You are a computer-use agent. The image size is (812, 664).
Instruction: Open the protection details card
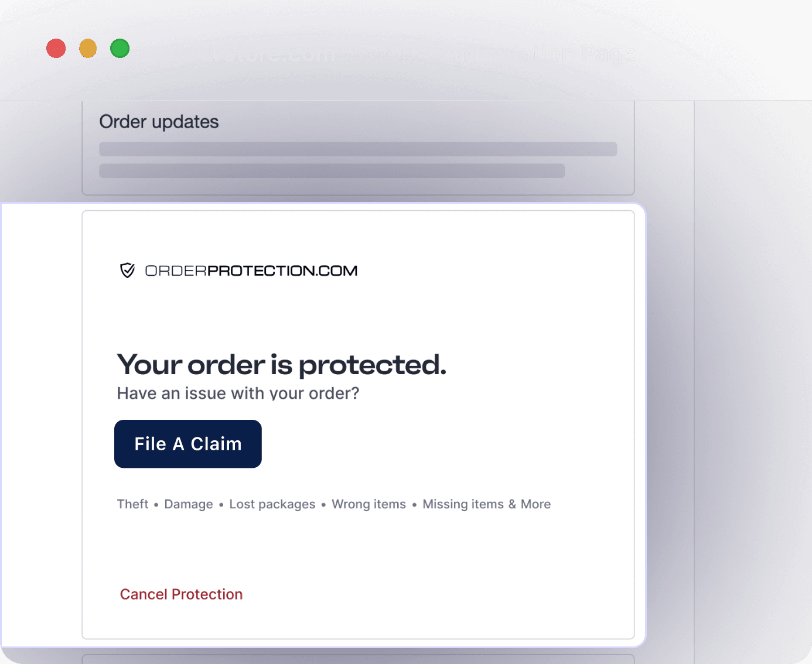357,425
